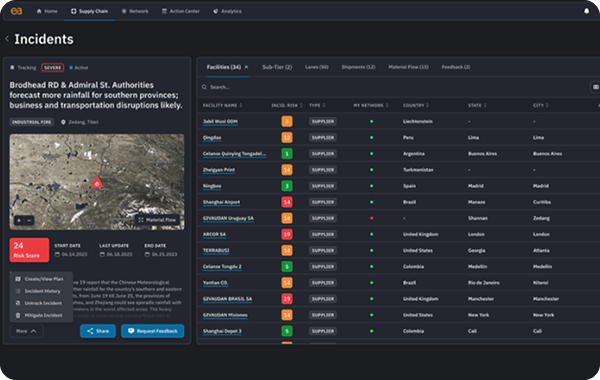This screenshot has height=380, width=600.
Task: Click the Tracking icon in the incident panel
Action: pos(12,67)
